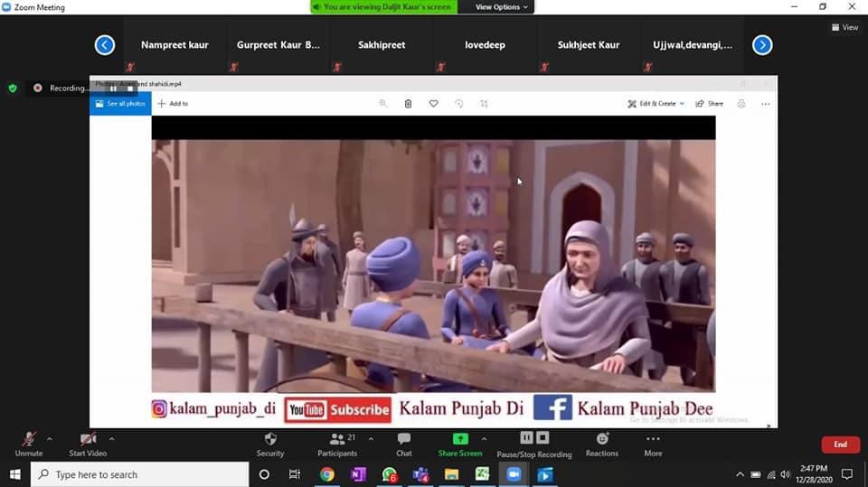Click the green encryption shield icon
Image resolution: width=868 pixels, height=487 pixels.
point(13,88)
